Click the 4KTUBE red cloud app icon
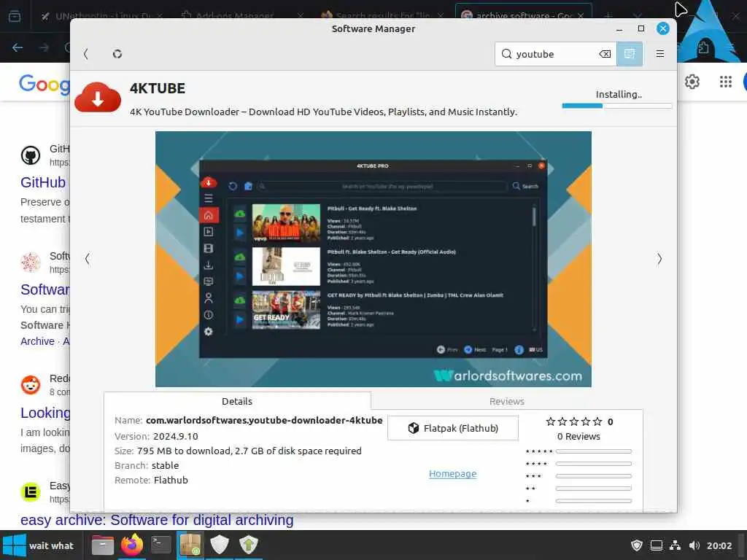The image size is (747, 560). click(98, 97)
